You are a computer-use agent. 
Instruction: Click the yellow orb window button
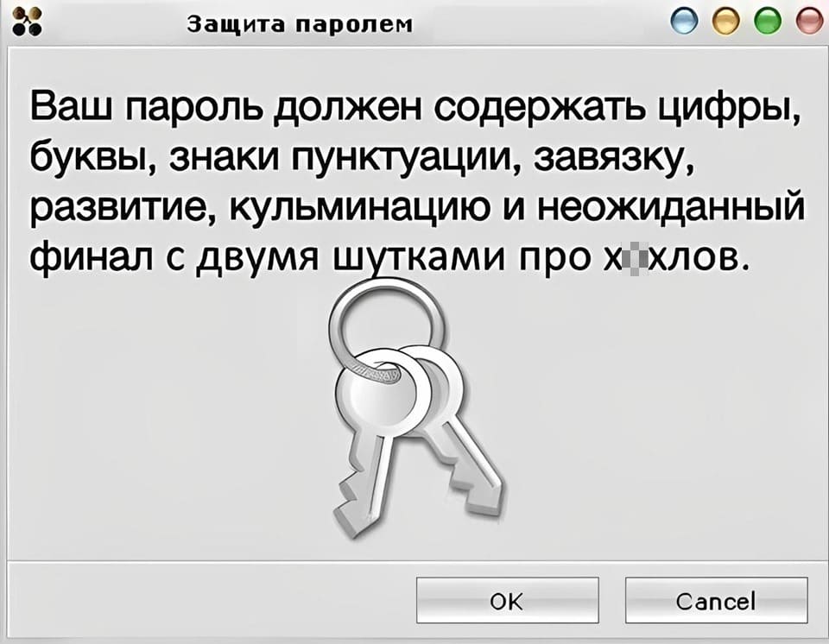pyautogui.click(x=726, y=22)
